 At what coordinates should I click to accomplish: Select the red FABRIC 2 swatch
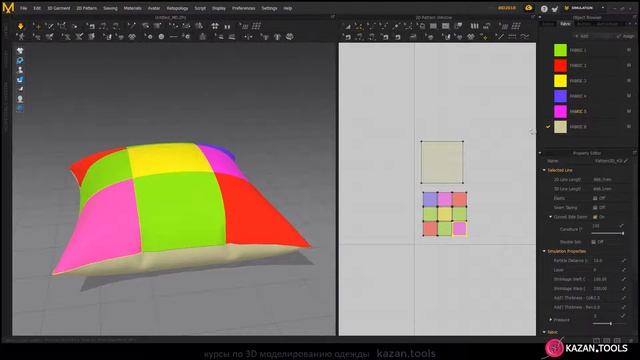560,65
